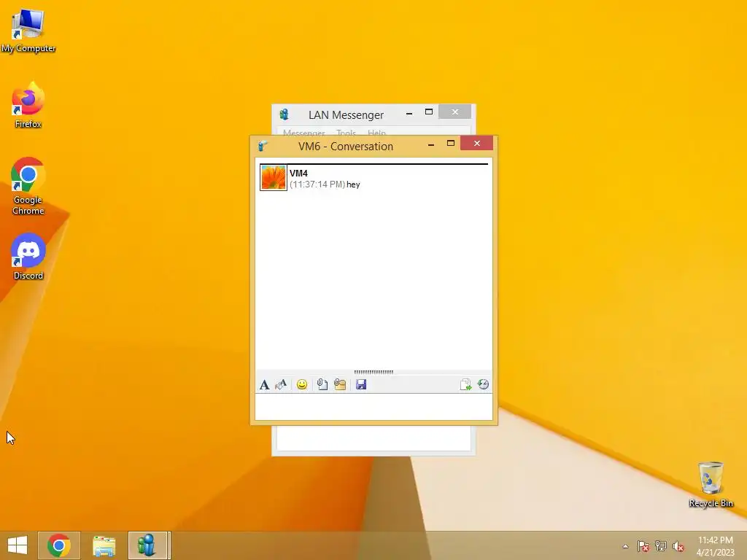Attach a file using the paperclip document icon
This screenshot has width=747, height=560.
coord(322,385)
